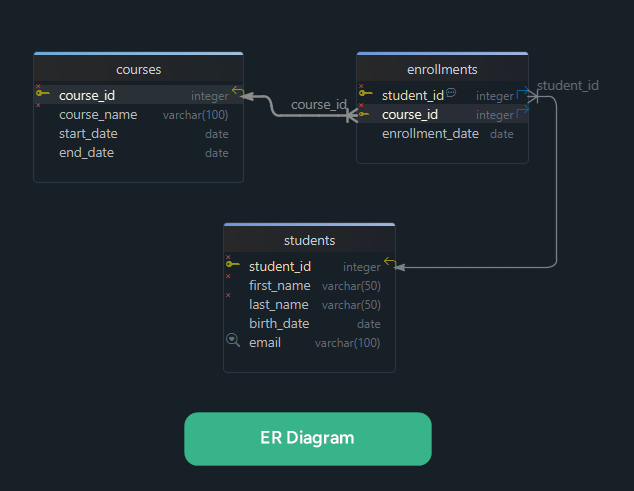Click the foreign key arrow icon on enrollments student_id
Image resolution: width=634 pixels, height=491 pixels.
(x=522, y=92)
